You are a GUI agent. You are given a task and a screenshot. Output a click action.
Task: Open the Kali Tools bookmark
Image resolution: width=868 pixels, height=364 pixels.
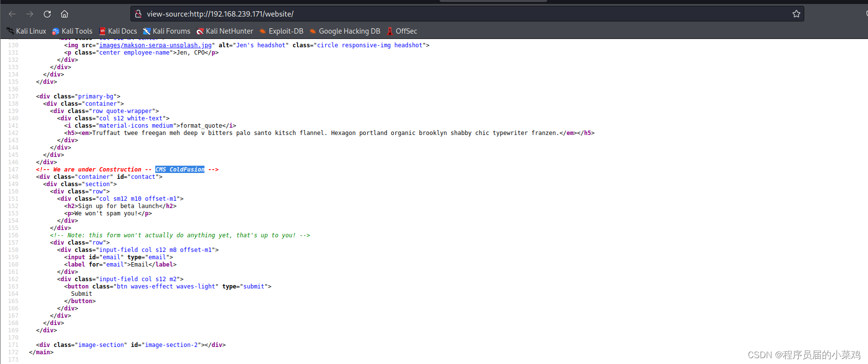click(72, 31)
